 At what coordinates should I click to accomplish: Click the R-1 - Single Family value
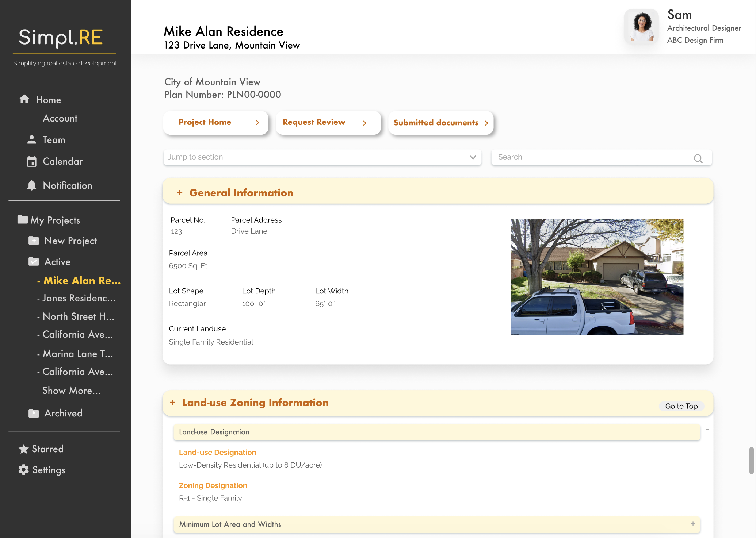pyautogui.click(x=210, y=498)
